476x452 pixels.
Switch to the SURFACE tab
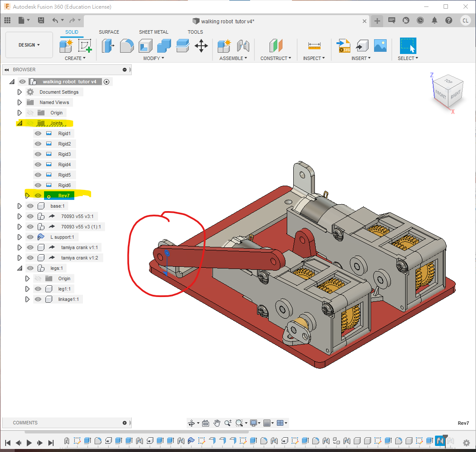(109, 32)
